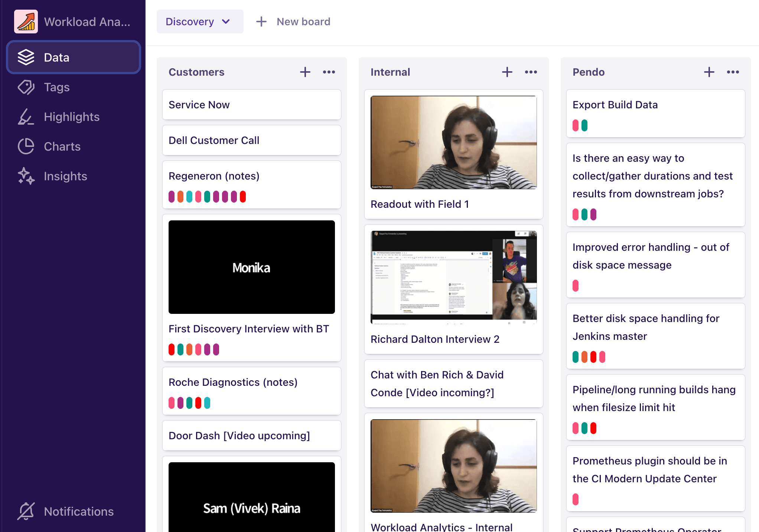The image size is (759, 532).
Task: Open the Service Now card
Action: tap(252, 105)
